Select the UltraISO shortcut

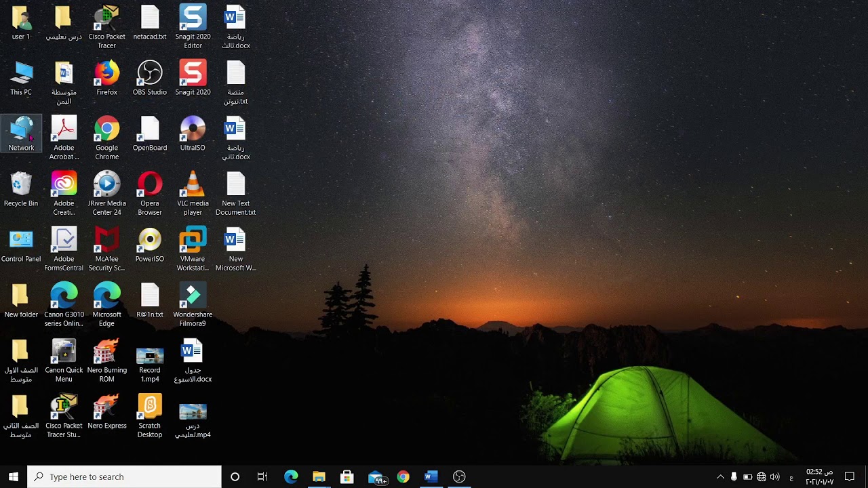point(193,134)
